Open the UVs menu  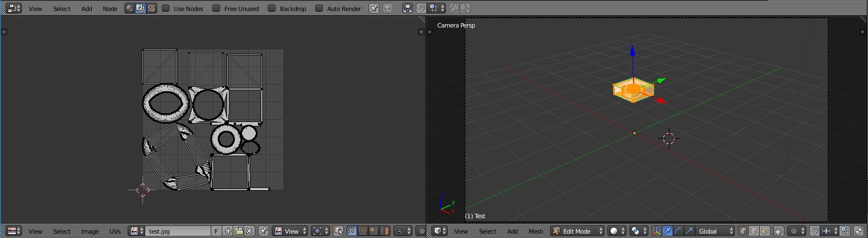(x=115, y=231)
